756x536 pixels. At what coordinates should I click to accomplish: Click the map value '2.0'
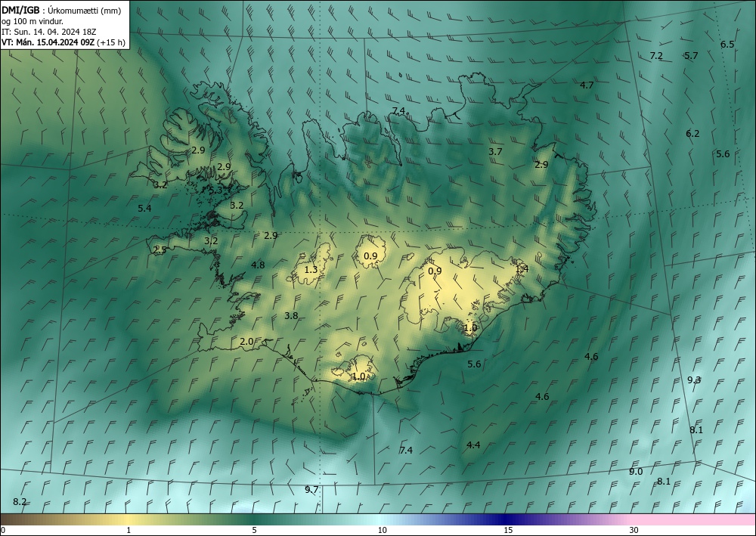point(246,341)
